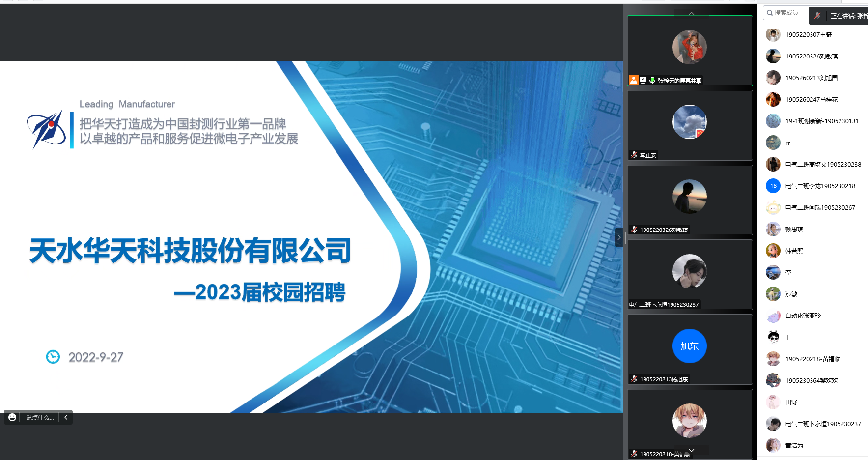Click the '说点什么...' chat input

40,418
